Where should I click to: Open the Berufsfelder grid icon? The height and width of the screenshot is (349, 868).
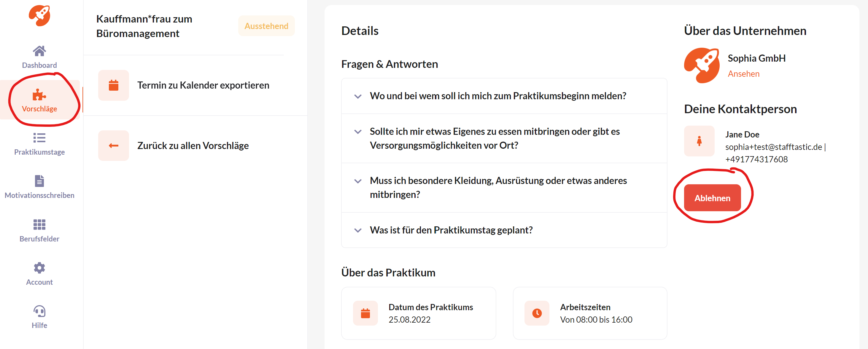[x=39, y=225]
